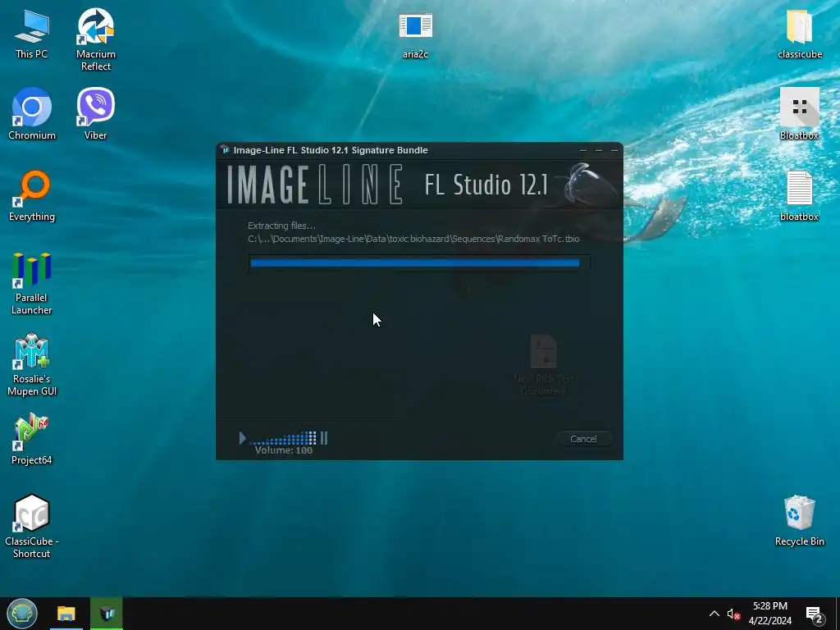The image size is (840, 630).
Task: Launch Project64 emulator shortcut
Action: pos(32,439)
